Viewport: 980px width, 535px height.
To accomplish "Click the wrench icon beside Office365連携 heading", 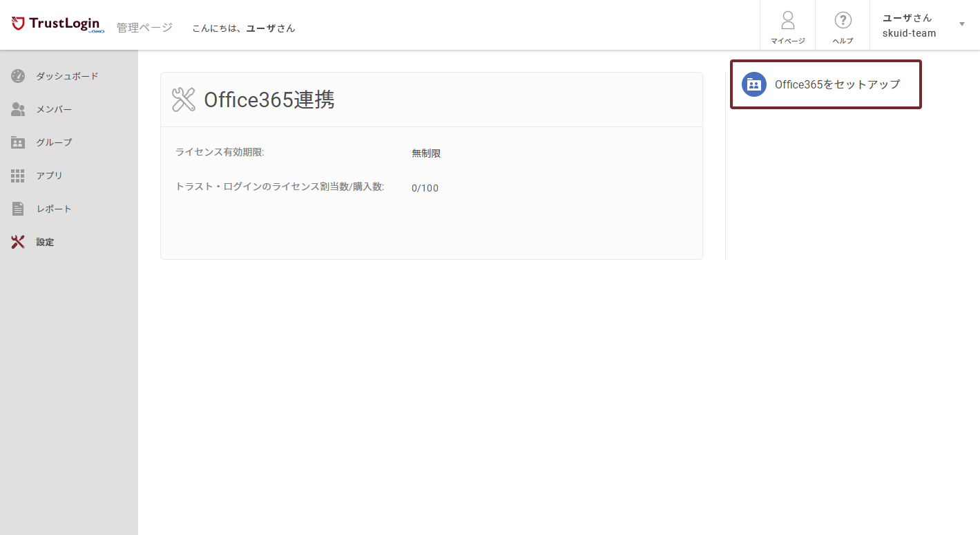I will tap(182, 99).
